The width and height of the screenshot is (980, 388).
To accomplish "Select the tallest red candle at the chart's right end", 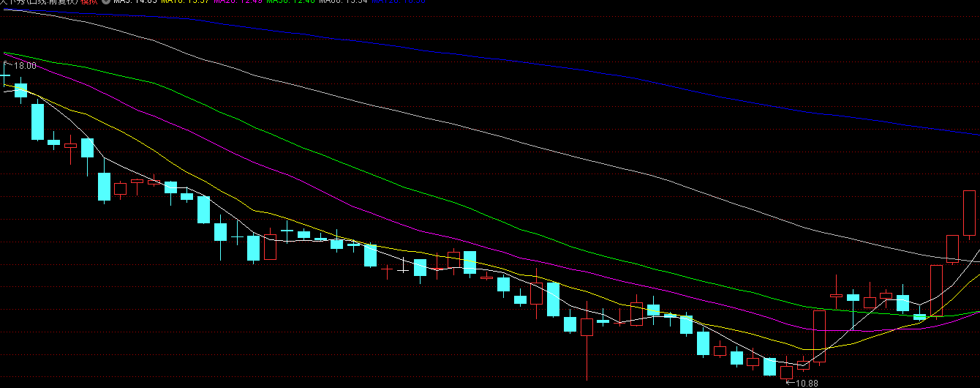I will pos(969,214).
